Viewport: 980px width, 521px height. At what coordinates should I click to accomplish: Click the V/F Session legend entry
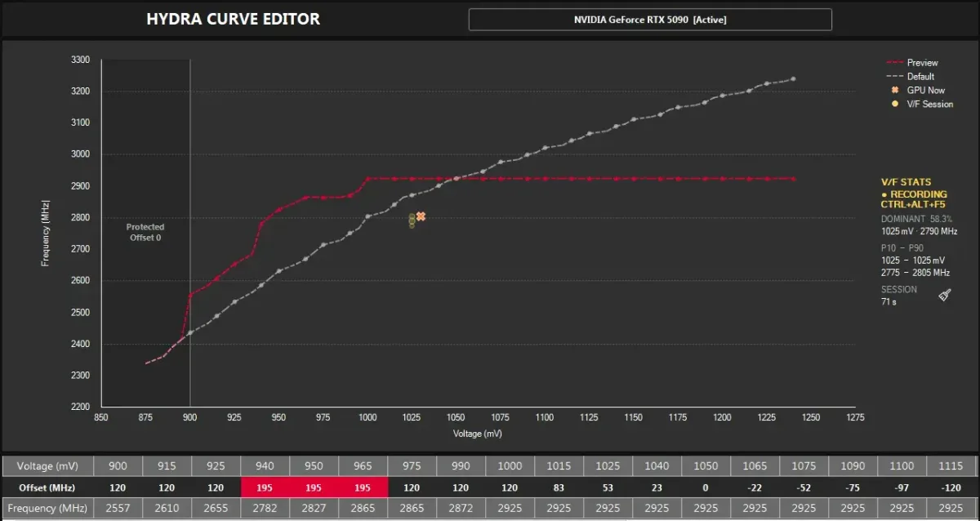924,104
